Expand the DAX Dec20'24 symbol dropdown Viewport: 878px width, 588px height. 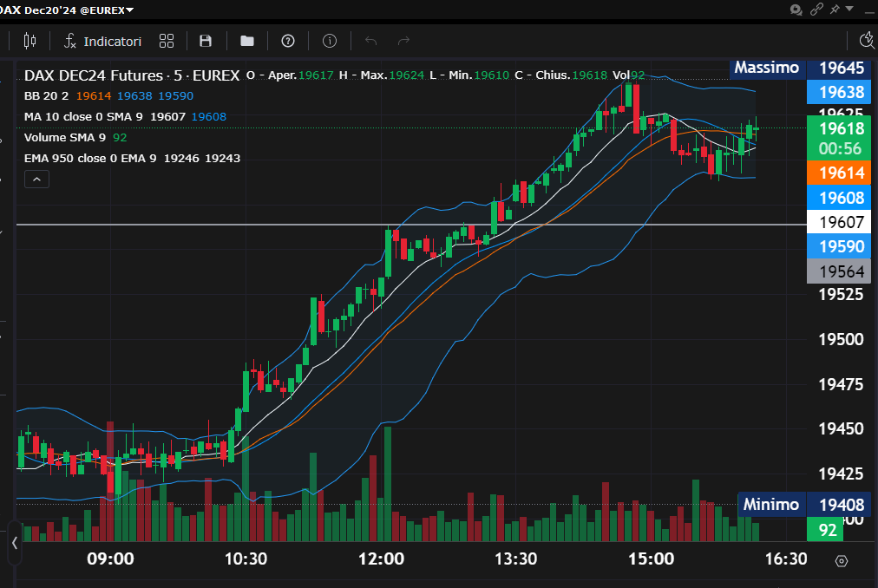[129, 10]
